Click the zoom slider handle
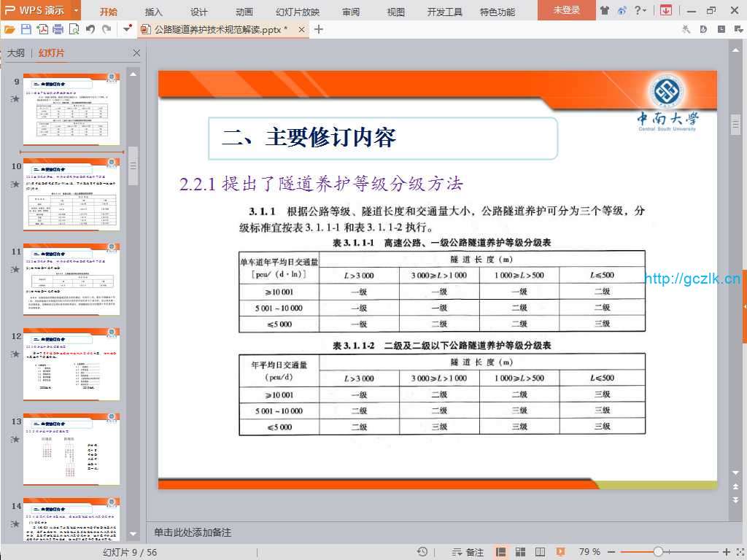747x560 pixels. click(x=658, y=552)
